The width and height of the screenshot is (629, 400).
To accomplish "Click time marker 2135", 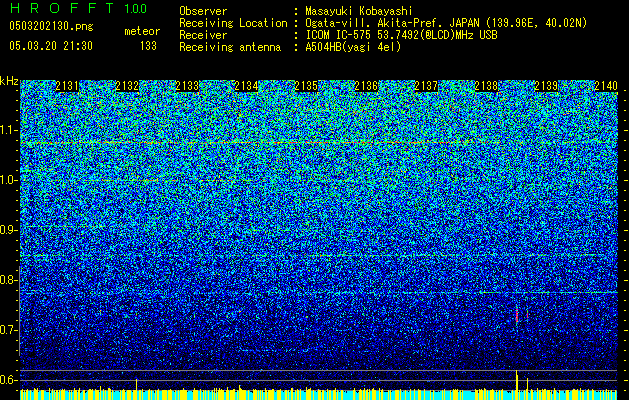I will coord(306,86).
